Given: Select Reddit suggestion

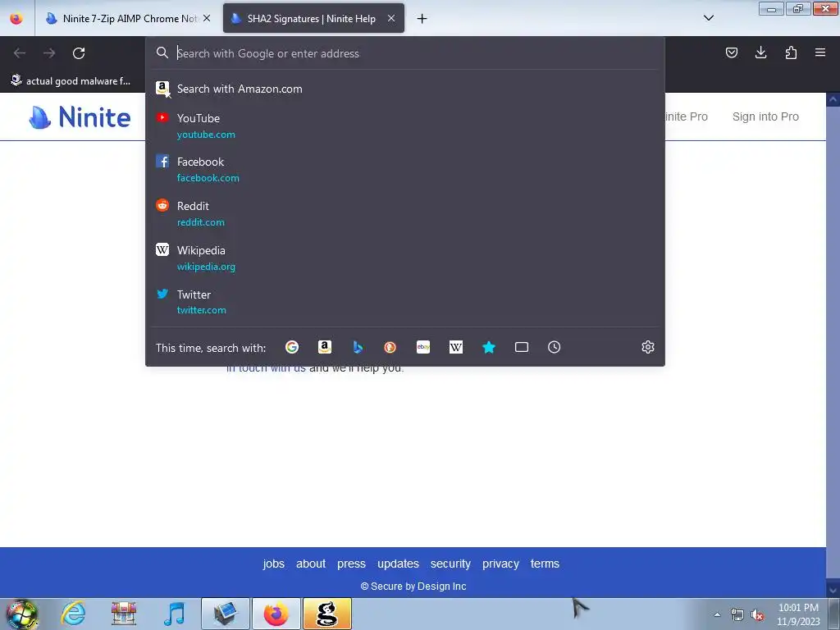Looking at the screenshot, I should 405,214.
